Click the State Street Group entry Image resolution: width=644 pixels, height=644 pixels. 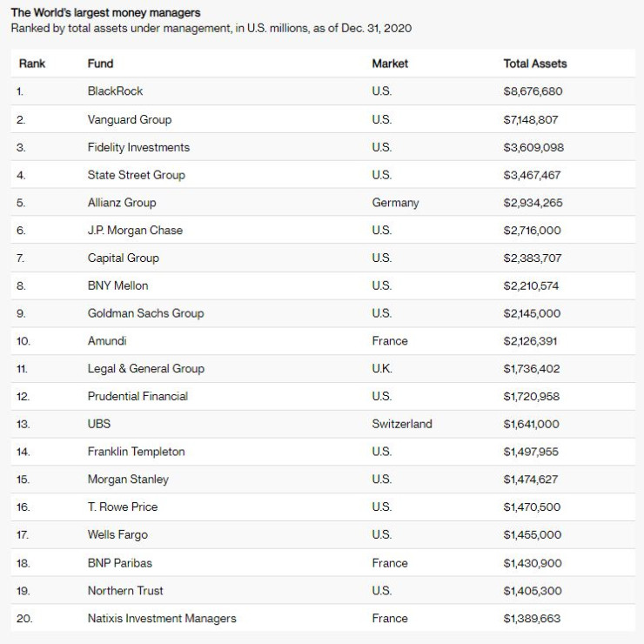coord(136,175)
